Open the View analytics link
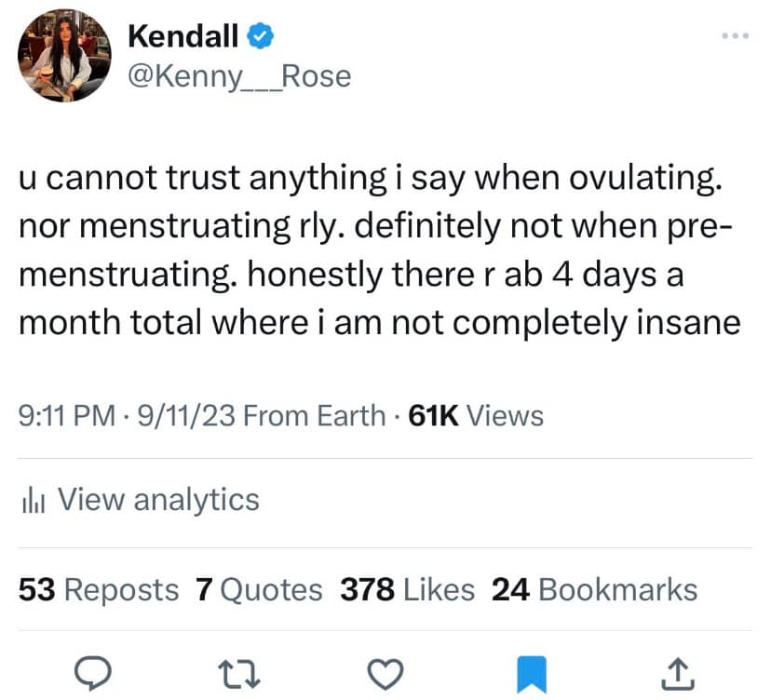 158,500
